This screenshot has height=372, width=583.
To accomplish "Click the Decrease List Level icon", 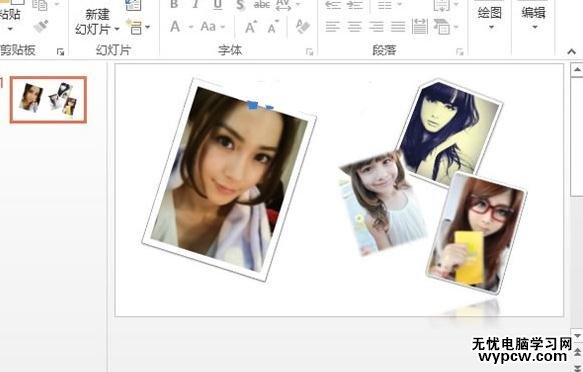I will pos(333,4).
